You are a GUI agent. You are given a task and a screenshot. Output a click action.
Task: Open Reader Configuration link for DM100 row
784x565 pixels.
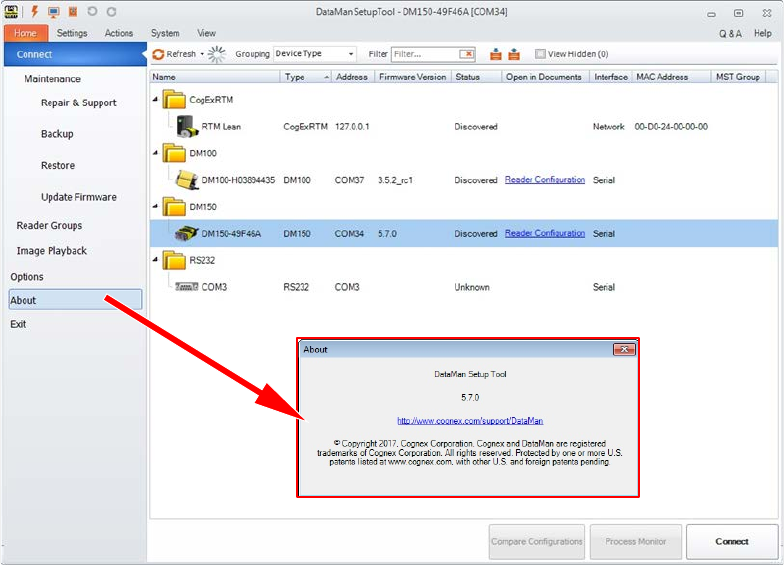pos(544,180)
